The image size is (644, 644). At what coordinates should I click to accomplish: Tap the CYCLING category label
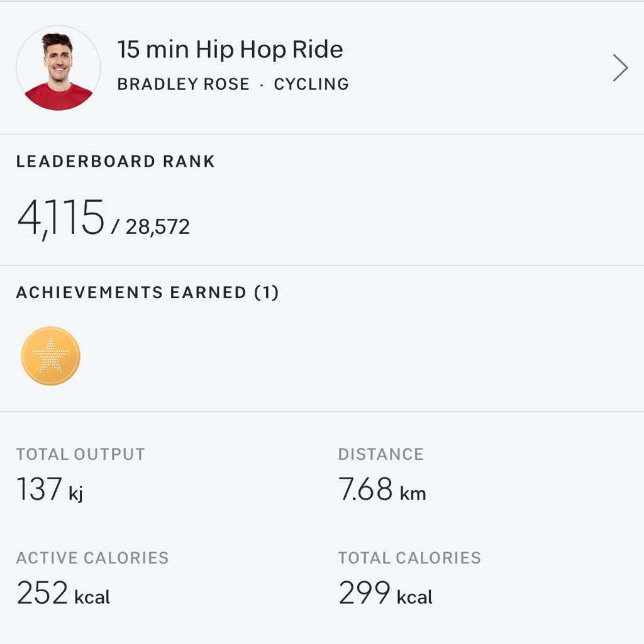pos(311,84)
